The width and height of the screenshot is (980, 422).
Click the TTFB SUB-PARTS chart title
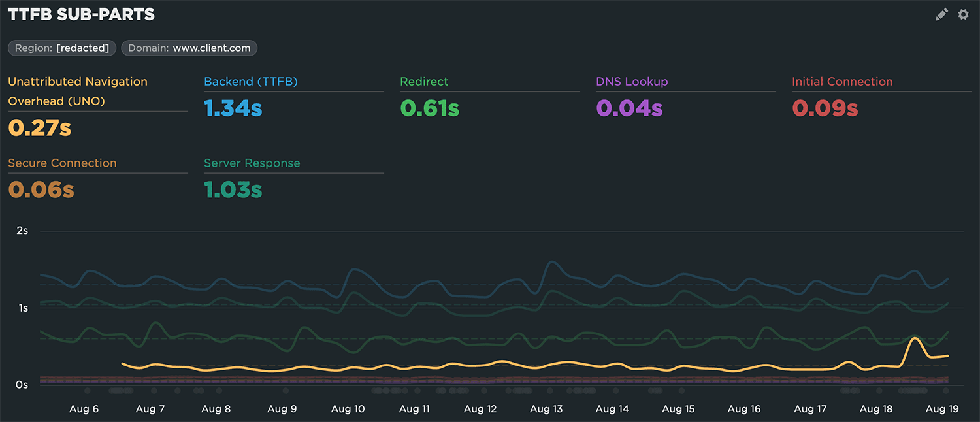point(82,14)
